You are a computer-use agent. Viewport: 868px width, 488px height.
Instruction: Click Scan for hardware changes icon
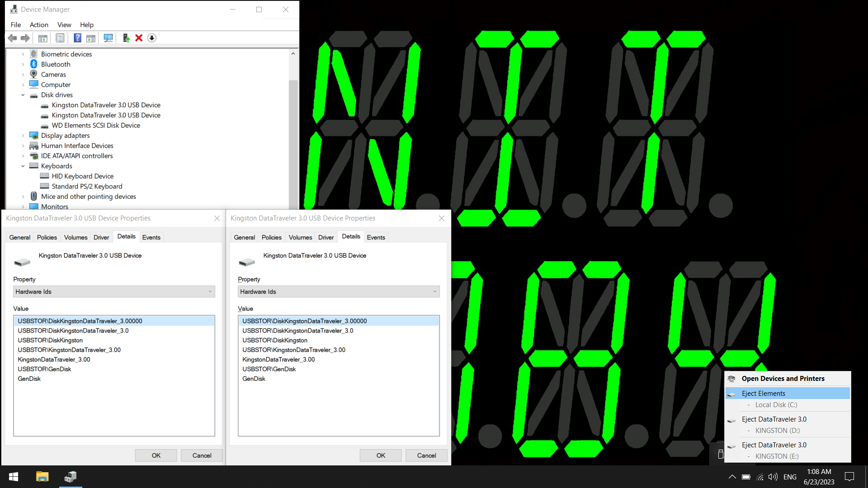(x=108, y=38)
